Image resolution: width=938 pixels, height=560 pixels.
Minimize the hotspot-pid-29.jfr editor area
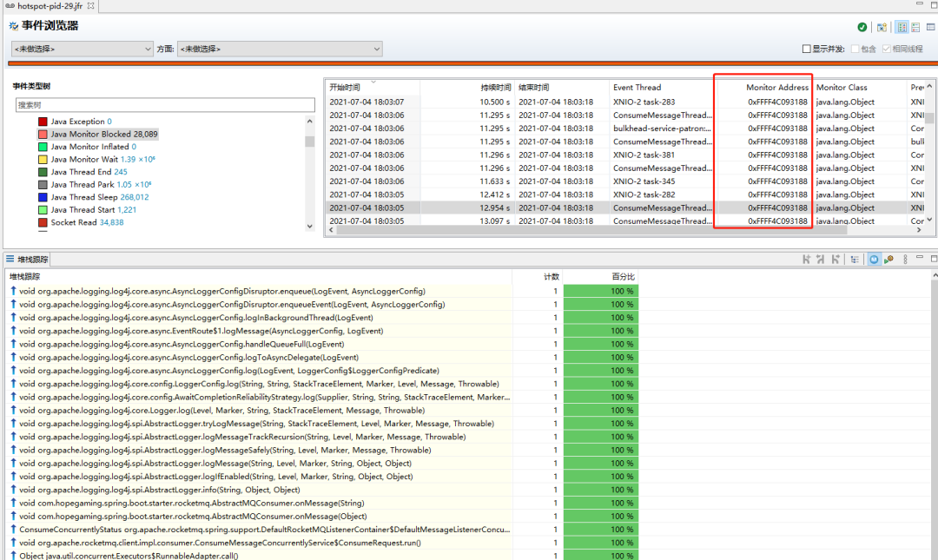coord(920,3)
